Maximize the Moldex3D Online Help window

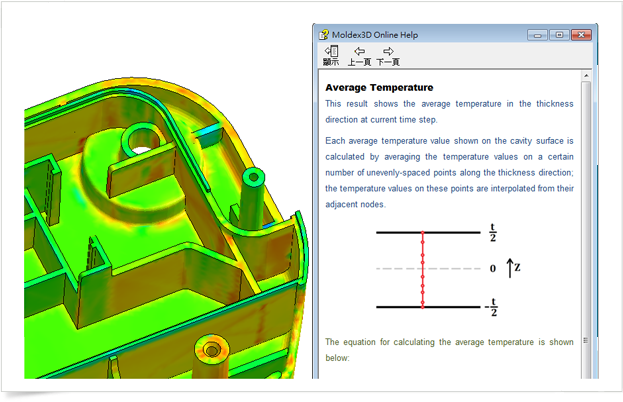(559, 35)
